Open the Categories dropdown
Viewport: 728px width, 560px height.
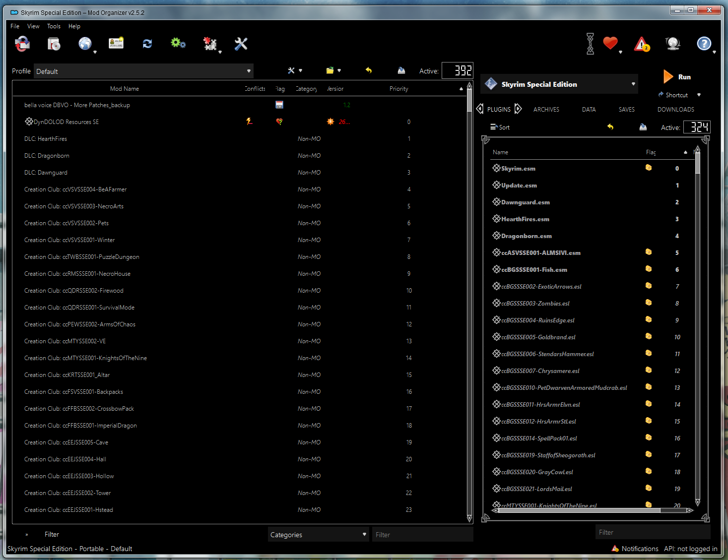click(x=319, y=534)
